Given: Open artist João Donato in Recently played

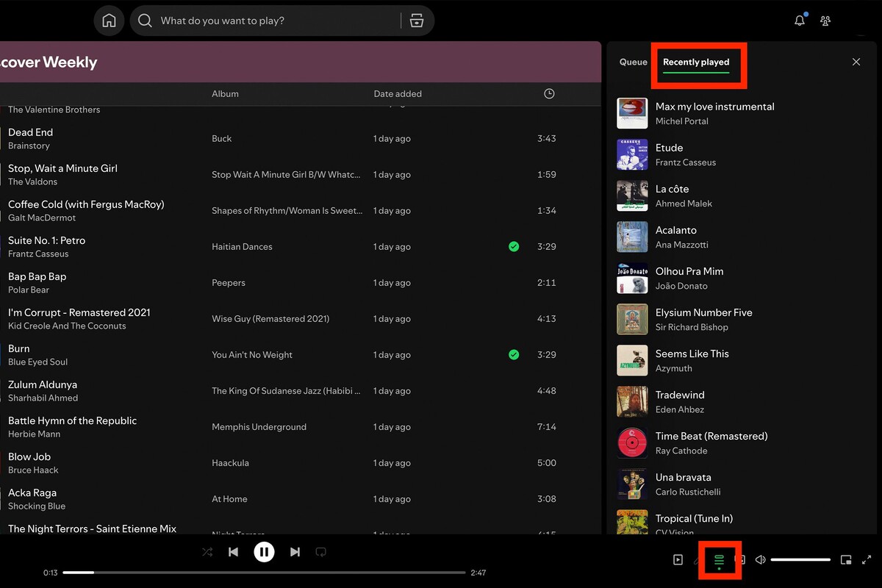Looking at the screenshot, I should (681, 286).
